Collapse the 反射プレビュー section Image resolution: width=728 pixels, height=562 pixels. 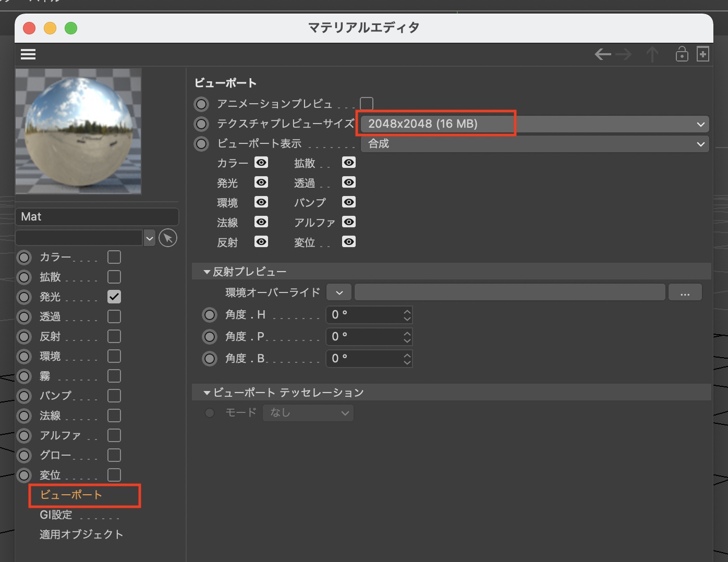pos(207,272)
